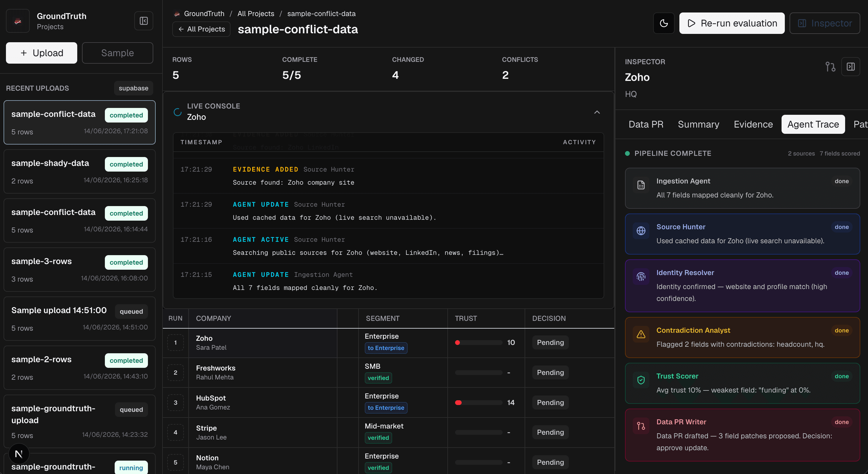Image resolution: width=868 pixels, height=474 pixels.
Task: Click the Source Hunter globe icon
Action: point(641,231)
